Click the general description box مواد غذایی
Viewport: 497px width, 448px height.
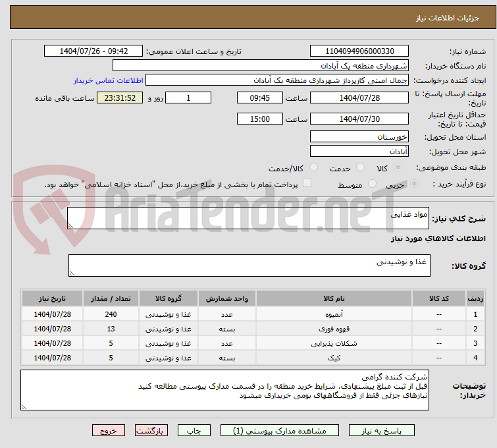click(x=248, y=218)
